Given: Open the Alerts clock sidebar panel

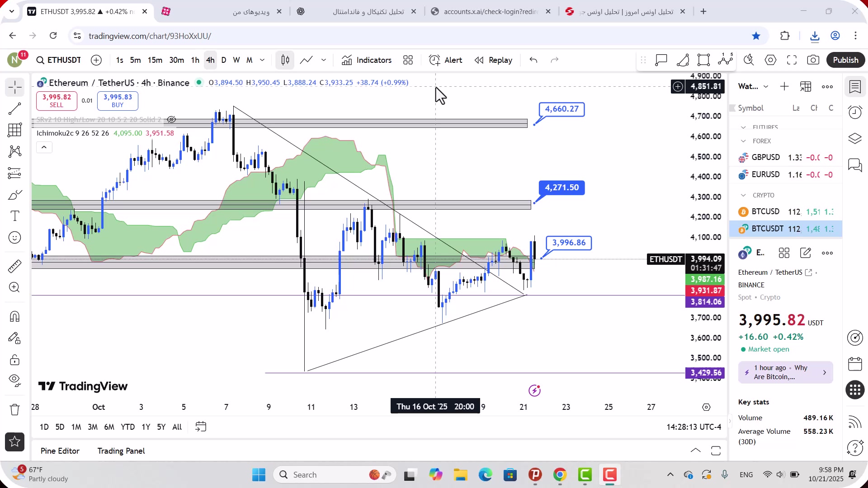Looking at the screenshot, I should click(855, 112).
